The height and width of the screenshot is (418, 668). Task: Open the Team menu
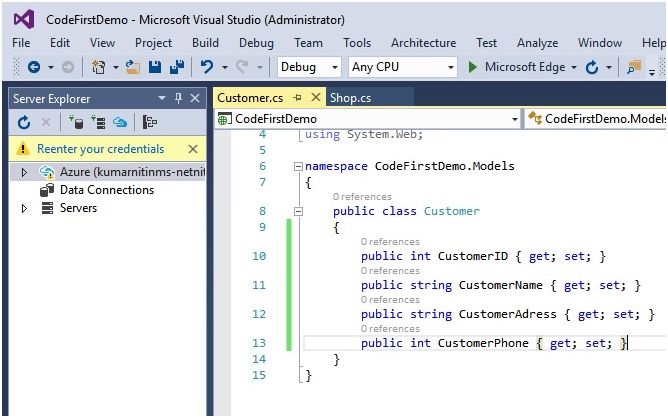[x=308, y=43]
